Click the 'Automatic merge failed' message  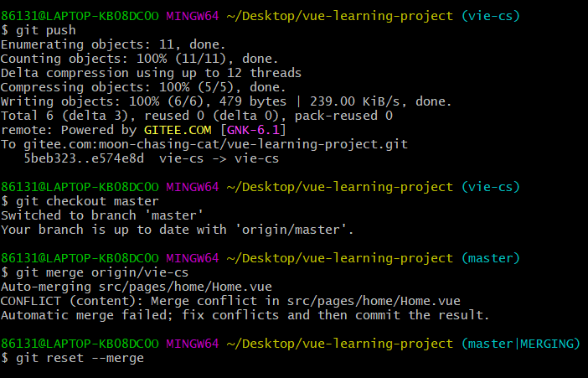(245, 315)
